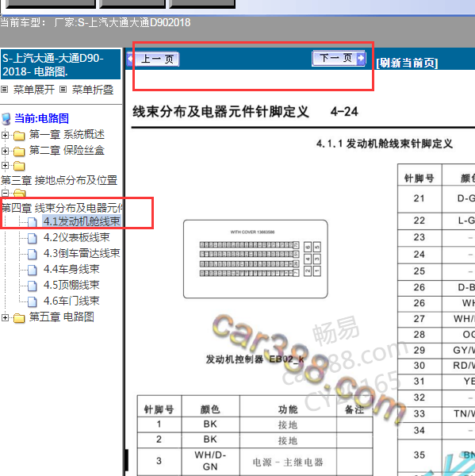Click 菜单折叠 to collapse all menus
The image size is (475, 476).
[93, 90]
